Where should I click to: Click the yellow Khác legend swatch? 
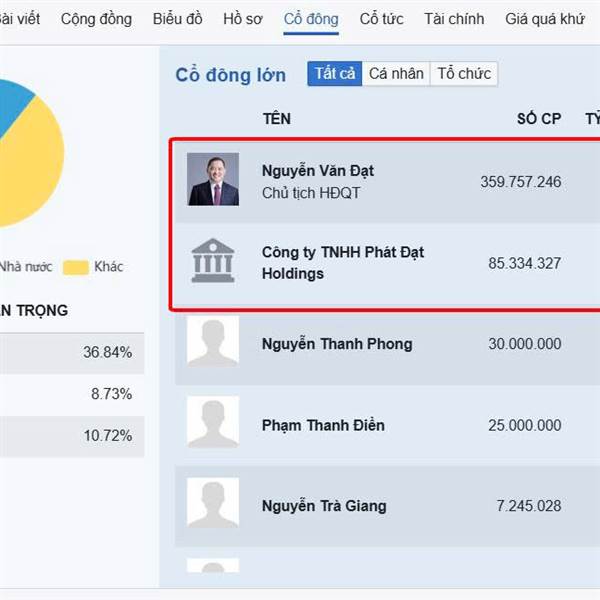(76, 267)
